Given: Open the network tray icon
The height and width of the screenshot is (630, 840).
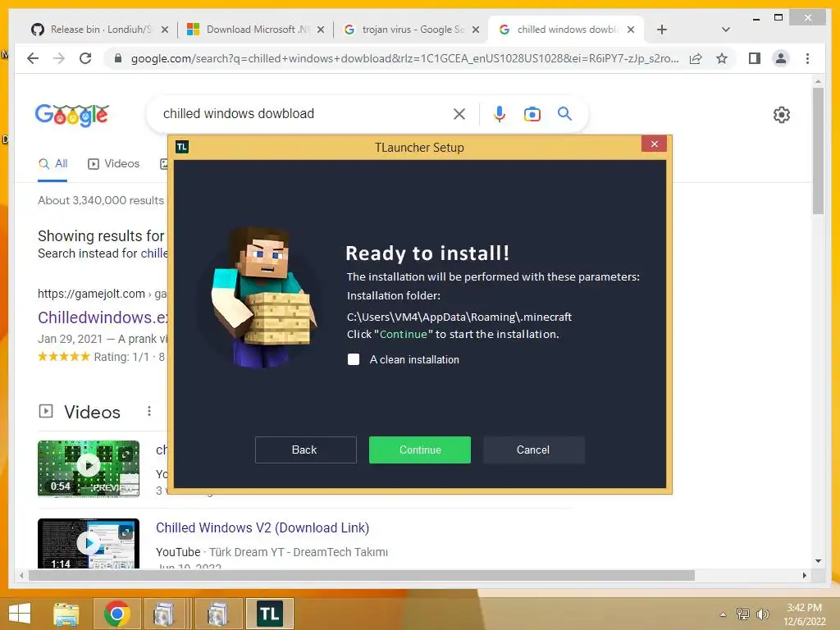Looking at the screenshot, I should pyautogui.click(x=743, y=614).
